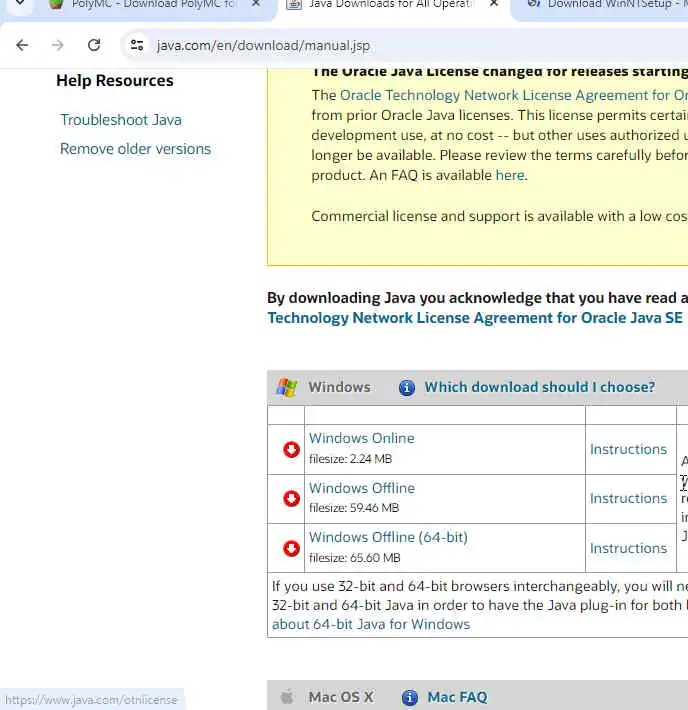Open Troubleshoot Java help link

[x=121, y=120]
